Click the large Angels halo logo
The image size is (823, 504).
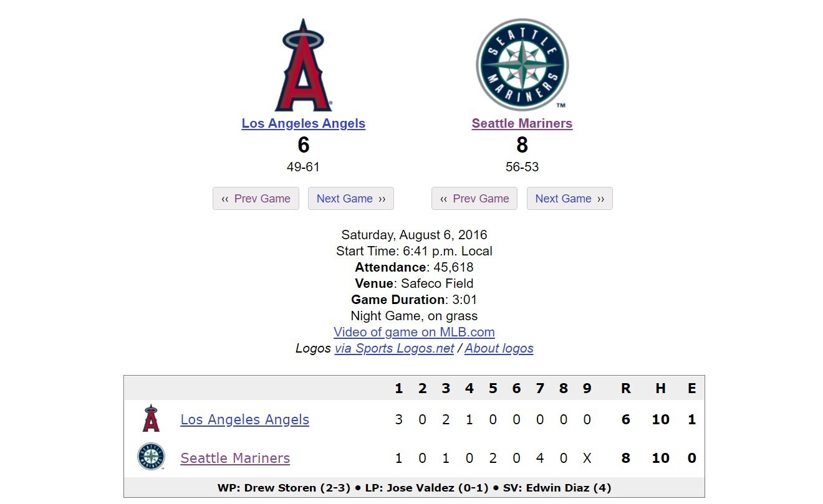tap(303, 65)
